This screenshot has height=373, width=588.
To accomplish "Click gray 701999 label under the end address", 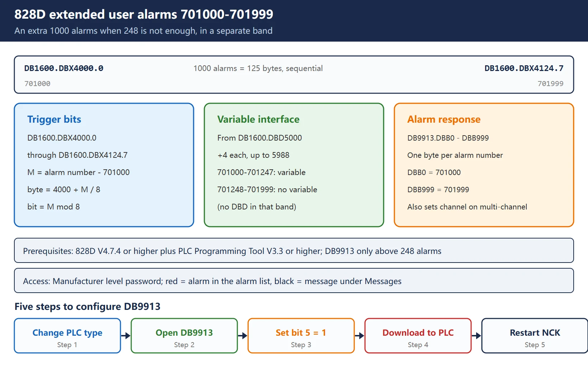I will 550,84.
